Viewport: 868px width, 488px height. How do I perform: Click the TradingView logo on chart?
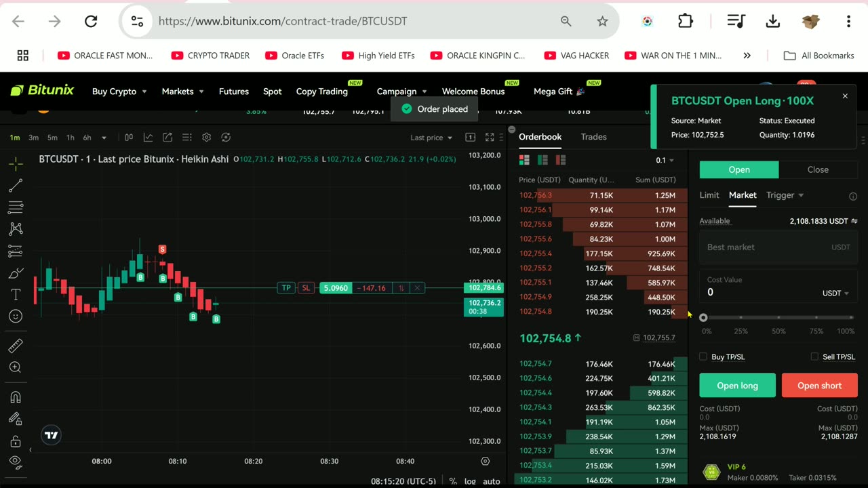[51, 435]
